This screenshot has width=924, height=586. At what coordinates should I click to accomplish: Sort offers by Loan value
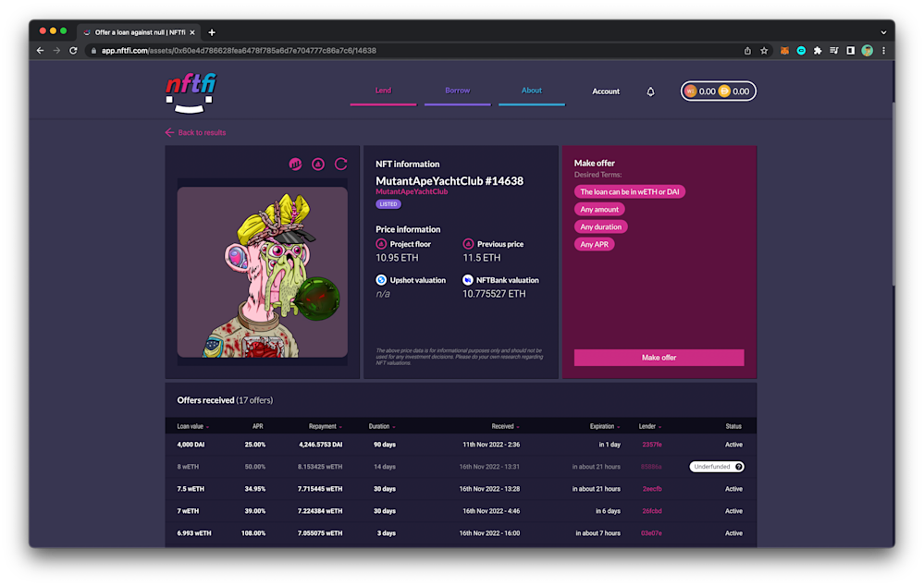pyautogui.click(x=192, y=426)
